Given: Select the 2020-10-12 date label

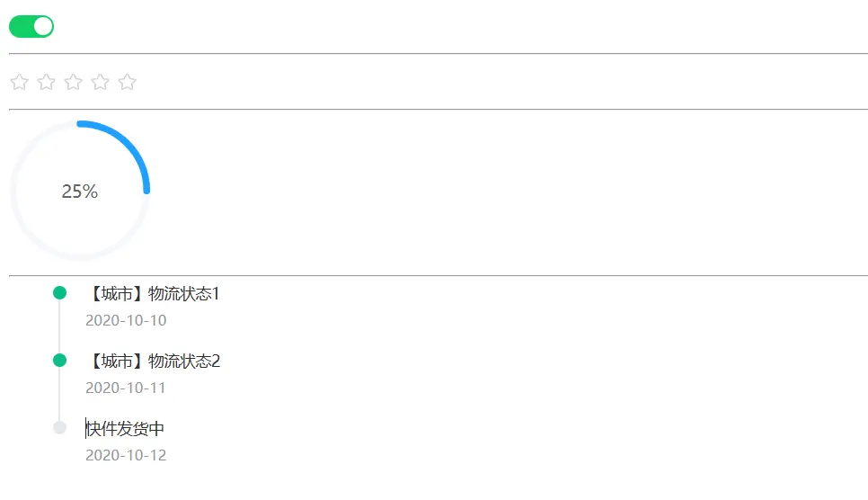Looking at the screenshot, I should click(x=126, y=455).
